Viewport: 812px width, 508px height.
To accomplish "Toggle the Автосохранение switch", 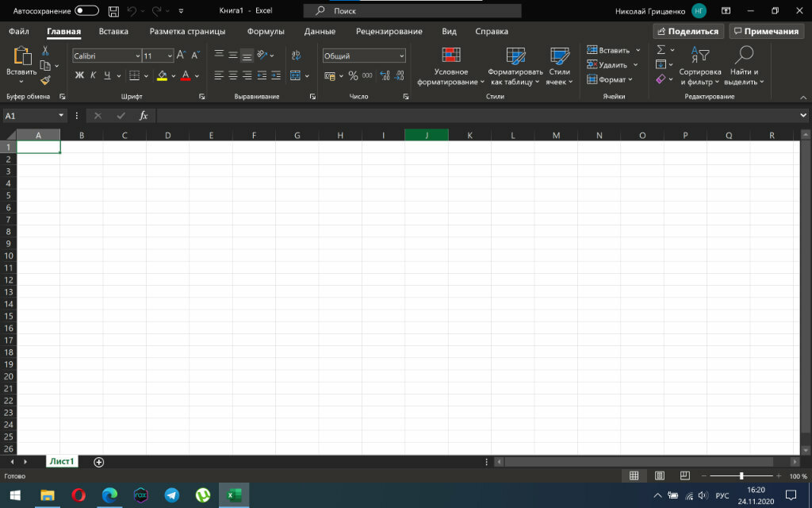I will coord(86,11).
